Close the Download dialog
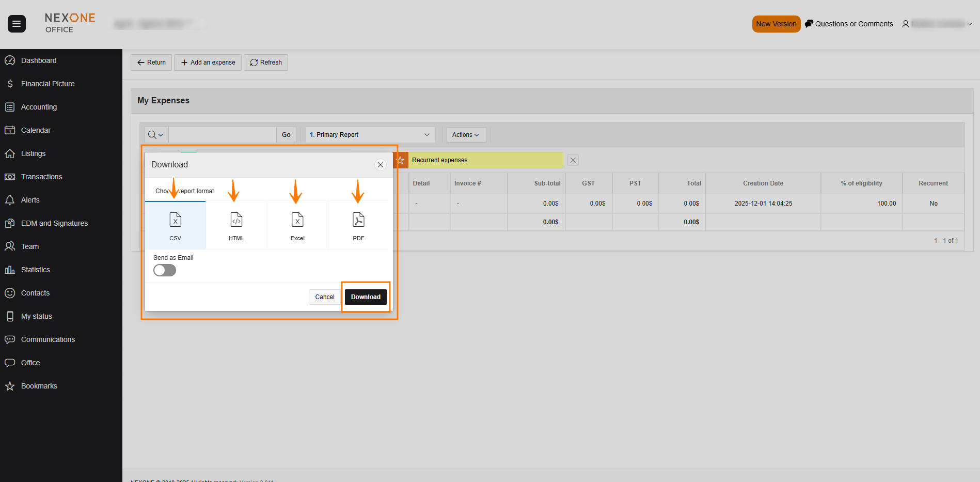 point(381,165)
